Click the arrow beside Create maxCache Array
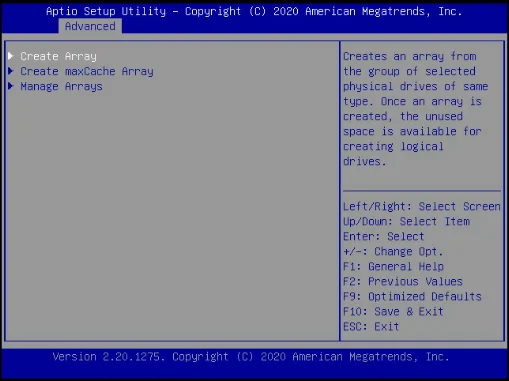 11,71
